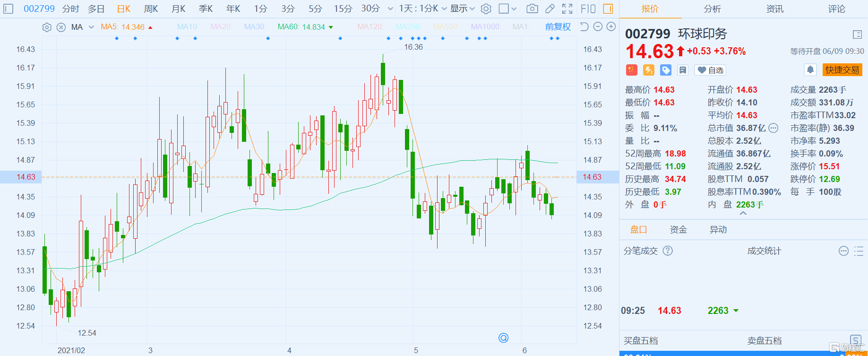The image size is (868, 356).
Task: Open the stock notes icon
Action: click(683, 70)
